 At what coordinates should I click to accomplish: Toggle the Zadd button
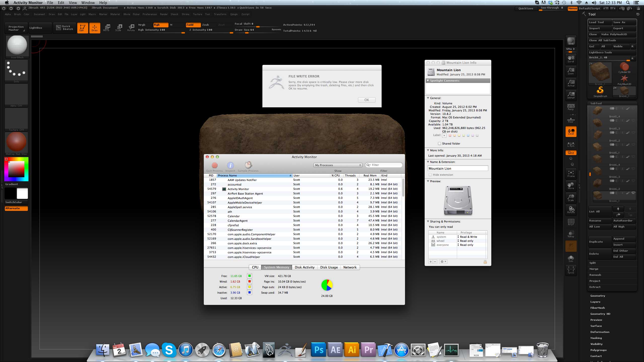(x=193, y=25)
